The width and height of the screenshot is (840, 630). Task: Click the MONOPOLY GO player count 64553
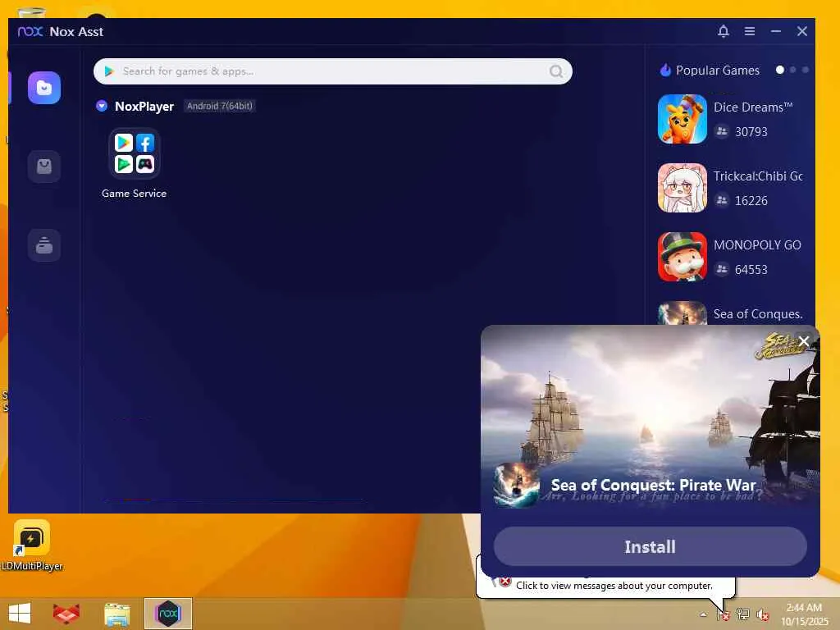coord(751,269)
